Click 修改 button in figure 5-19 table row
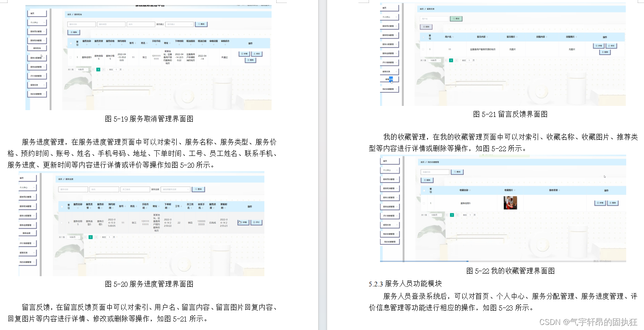 tap(257, 54)
